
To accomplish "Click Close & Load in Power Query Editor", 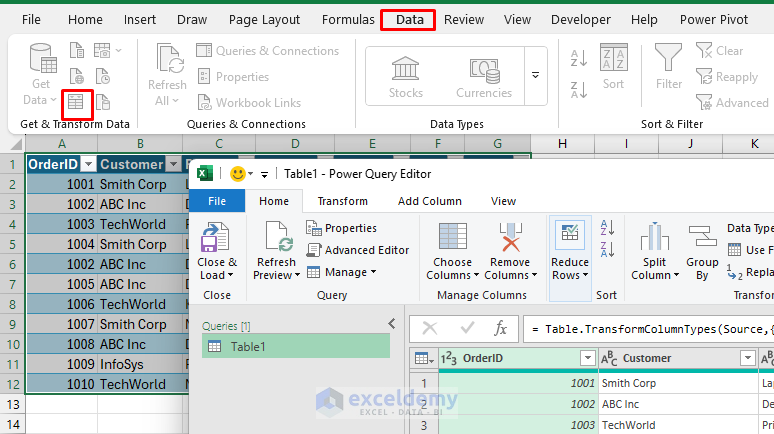I will pyautogui.click(x=217, y=251).
